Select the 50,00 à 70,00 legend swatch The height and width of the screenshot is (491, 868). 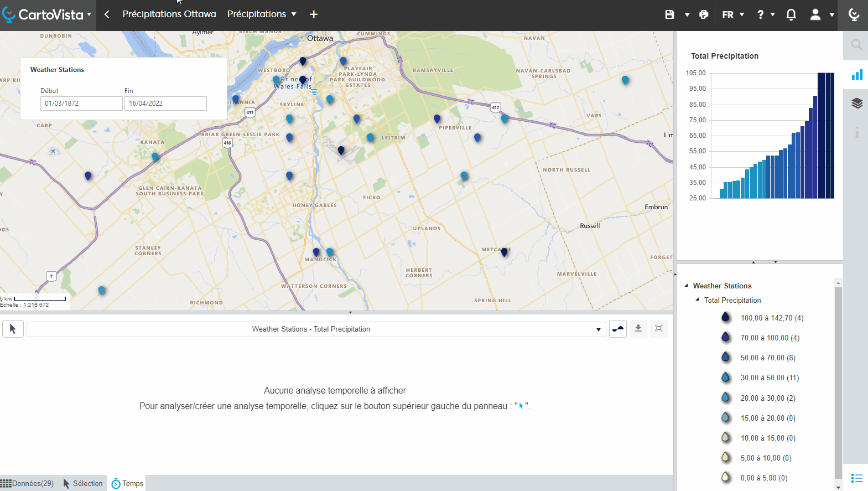click(725, 357)
